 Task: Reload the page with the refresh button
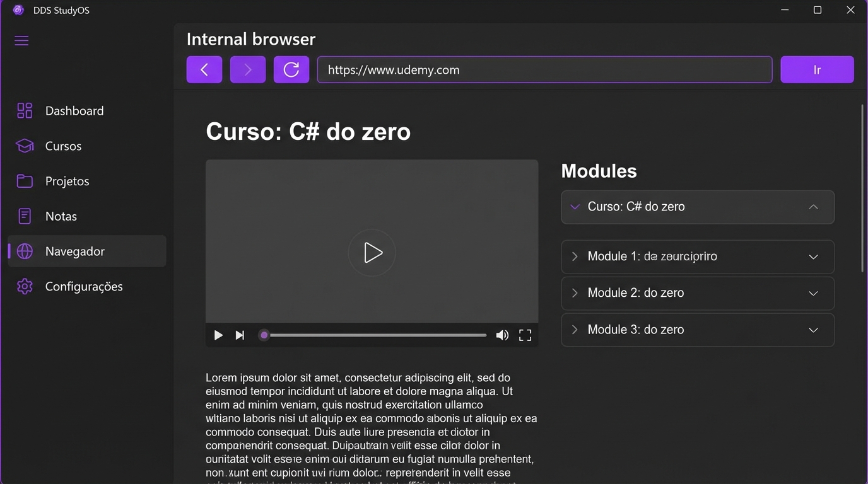tap(291, 70)
